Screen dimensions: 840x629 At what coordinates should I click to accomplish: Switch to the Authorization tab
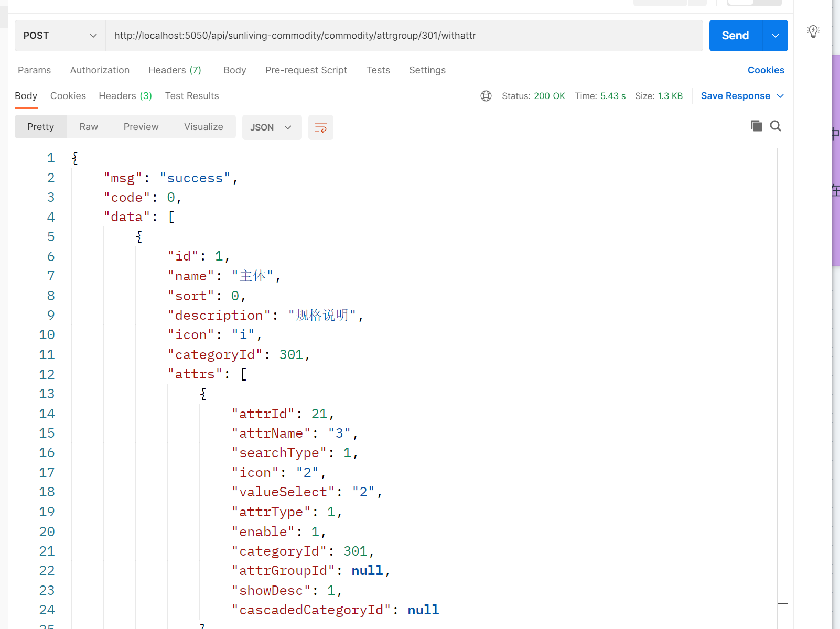pyautogui.click(x=100, y=70)
